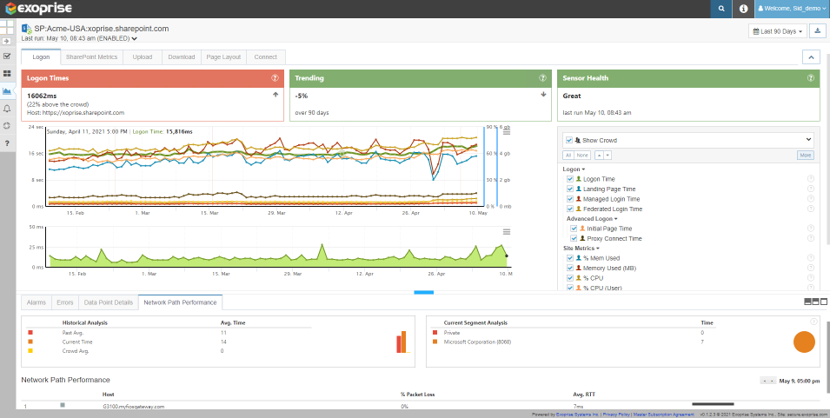Viewport: 830px width, 418px height.
Task: Click the download export icon button
Action: 816,31
